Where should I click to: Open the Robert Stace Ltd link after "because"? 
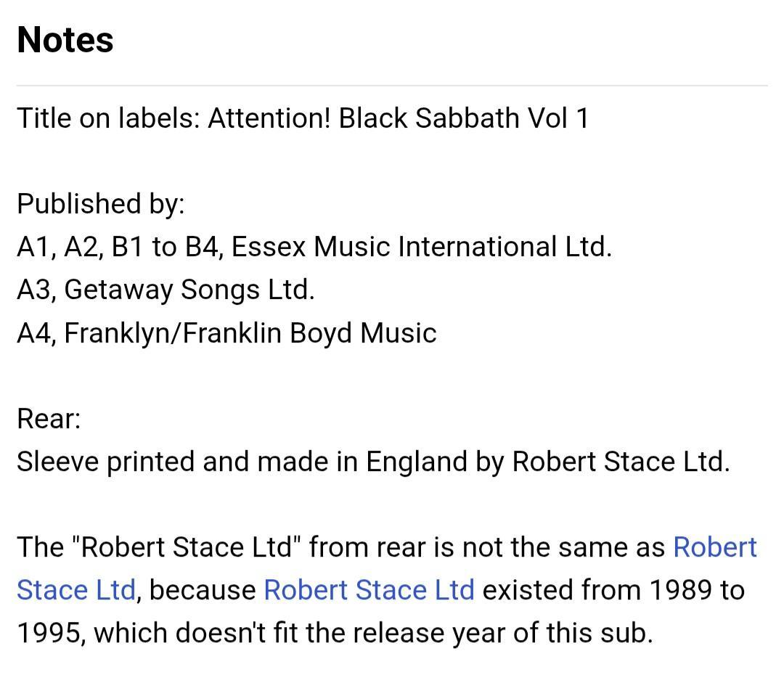(369, 590)
